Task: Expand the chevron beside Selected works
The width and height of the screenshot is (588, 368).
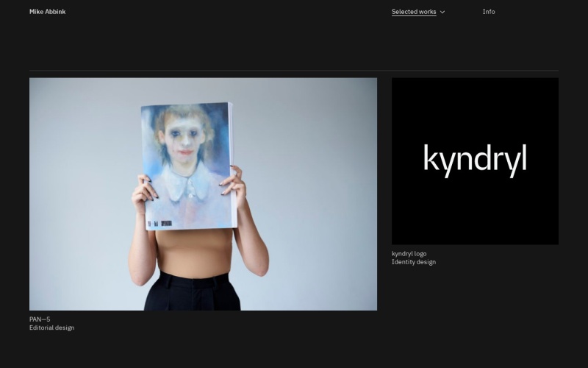Action: pyautogui.click(x=442, y=13)
